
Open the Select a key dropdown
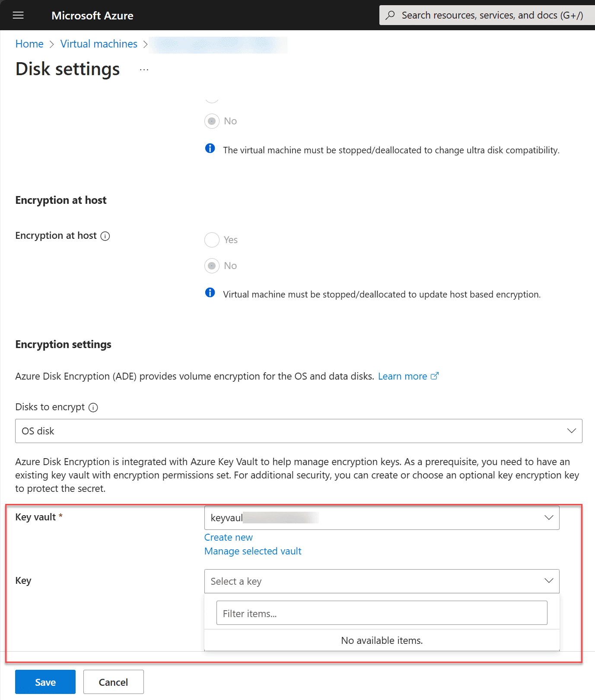pyautogui.click(x=382, y=581)
